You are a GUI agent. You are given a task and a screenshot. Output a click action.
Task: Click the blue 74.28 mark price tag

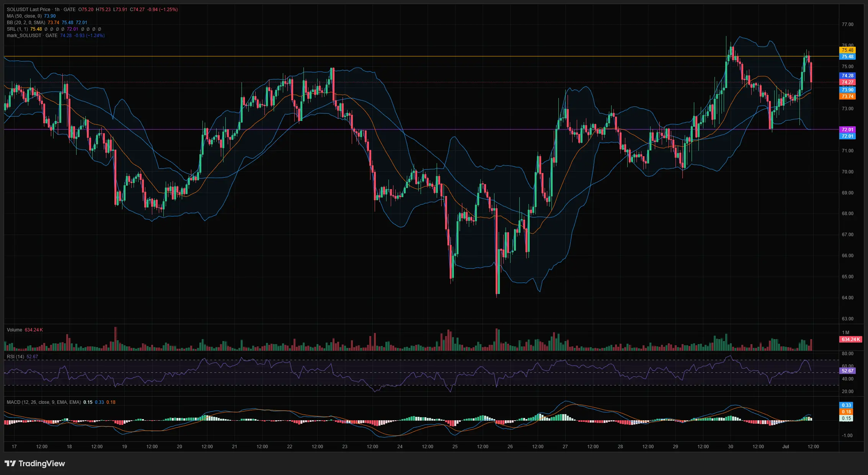847,76
